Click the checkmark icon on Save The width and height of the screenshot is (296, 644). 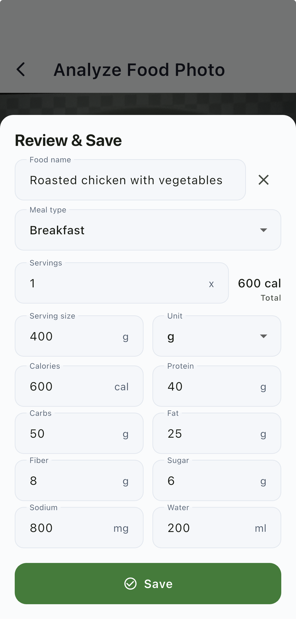[x=130, y=584]
